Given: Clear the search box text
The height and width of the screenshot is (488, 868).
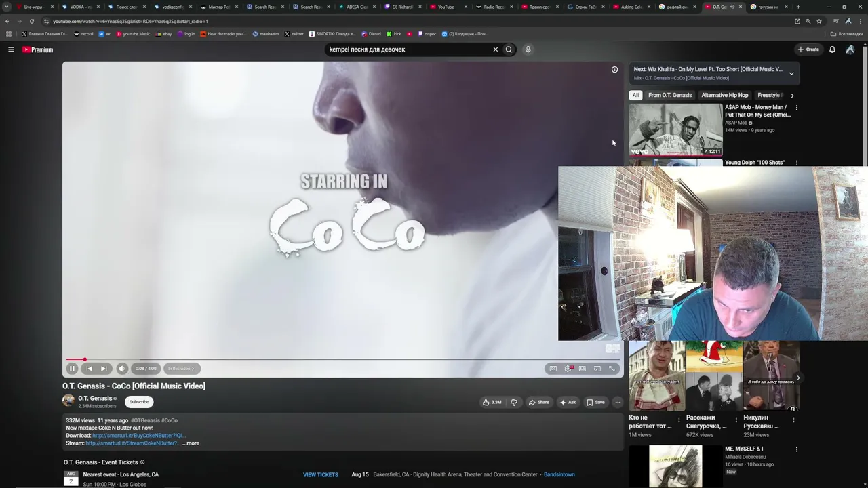Looking at the screenshot, I should click(495, 49).
